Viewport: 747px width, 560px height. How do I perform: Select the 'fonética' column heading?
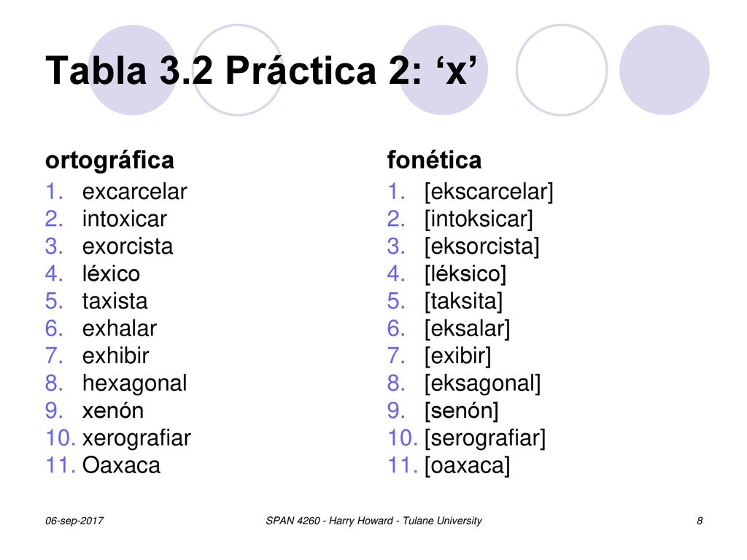[x=434, y=160]
